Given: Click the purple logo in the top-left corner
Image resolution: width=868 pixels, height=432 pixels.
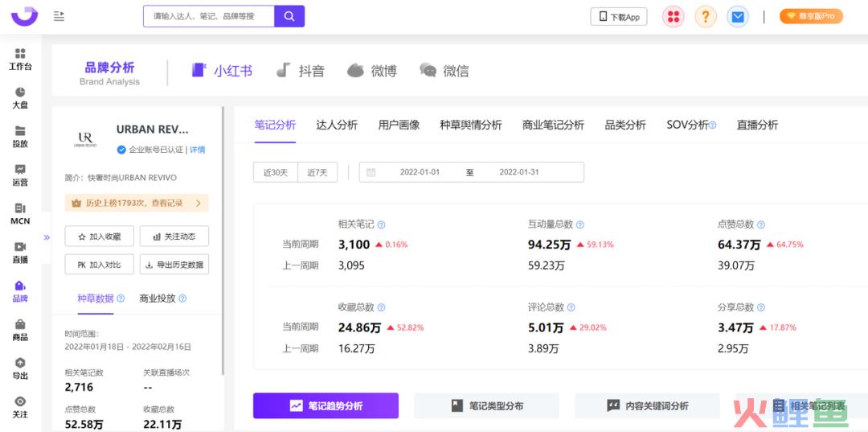Looking at the screenshot, I should tap(24, 16).
